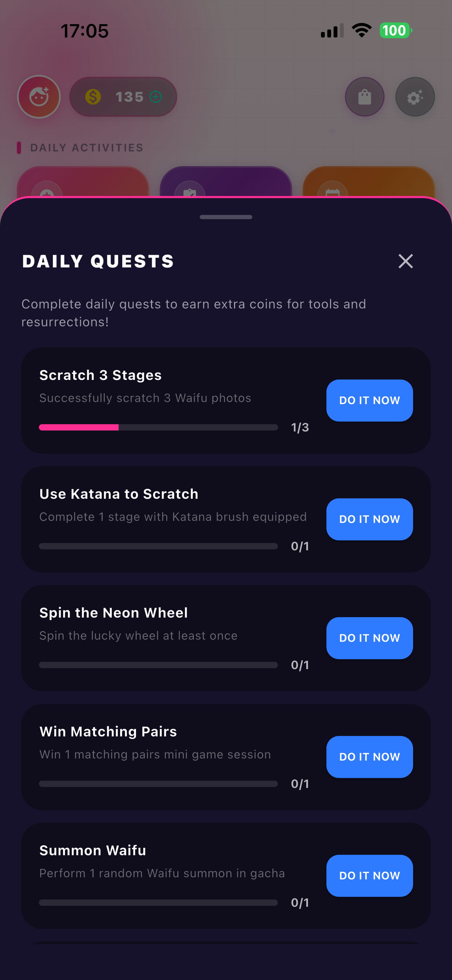Tap the Spin the Neon Wheel title
This screenshot has width=452, height=980.
pyautogui.click(x=114, y=613)
